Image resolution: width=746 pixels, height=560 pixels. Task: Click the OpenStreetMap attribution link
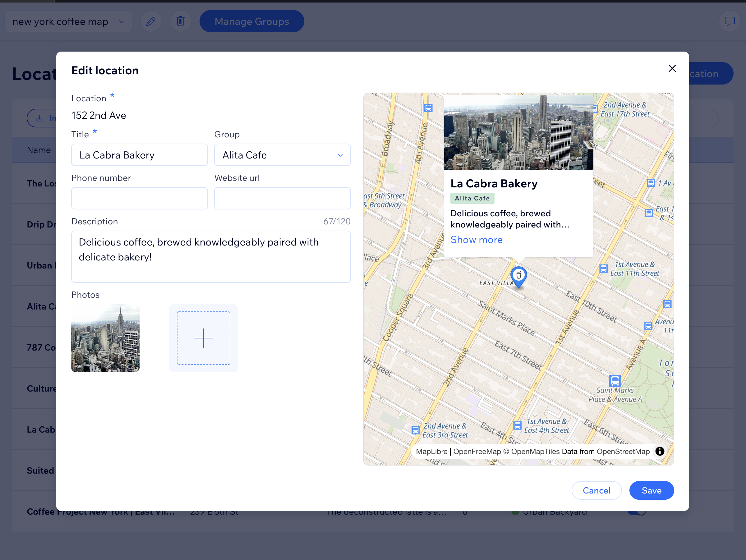pos(623,452)
